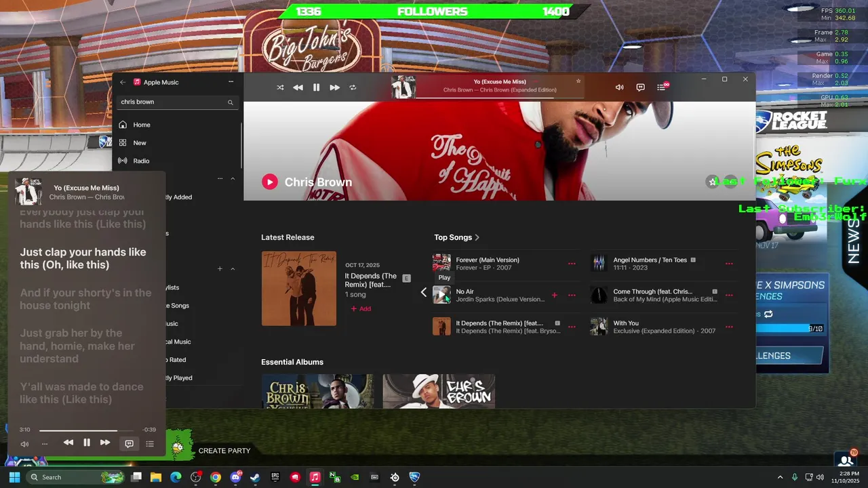The image size is (868, 488).
Task: Skip to next track in main toolbar
Action: pyautogui.click(x=334, y=87)
